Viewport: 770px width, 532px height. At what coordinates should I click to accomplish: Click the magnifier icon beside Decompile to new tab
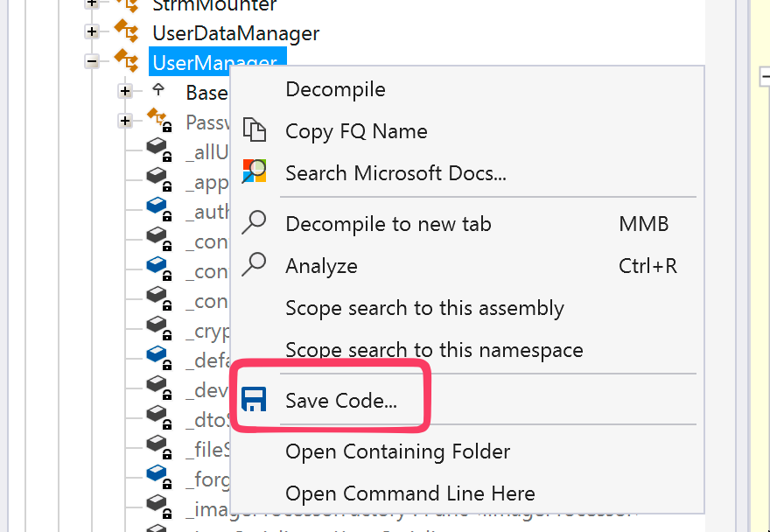point(254,222)
